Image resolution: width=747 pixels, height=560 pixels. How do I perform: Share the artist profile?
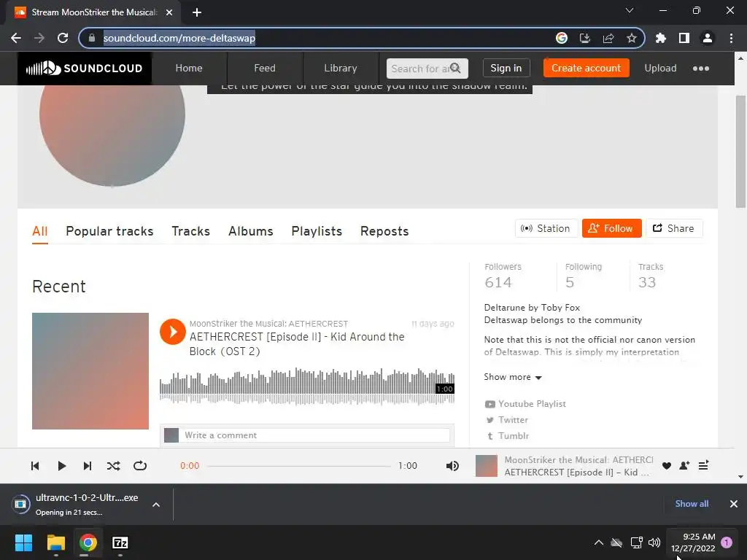click(x=674, y=228)
